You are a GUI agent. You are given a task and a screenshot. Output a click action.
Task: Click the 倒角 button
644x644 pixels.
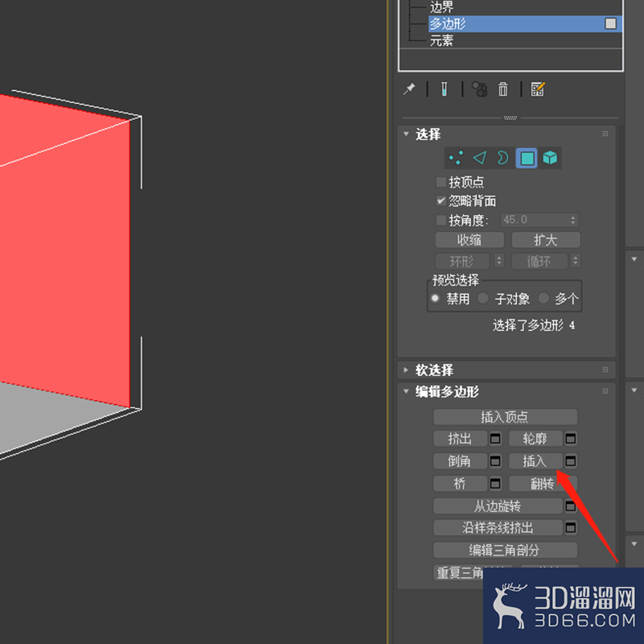[460, 460]
